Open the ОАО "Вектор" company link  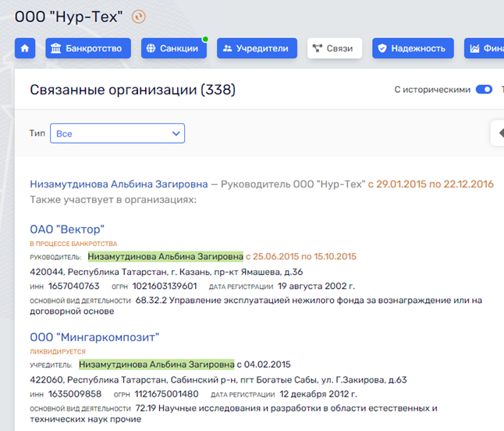[67, 230]
